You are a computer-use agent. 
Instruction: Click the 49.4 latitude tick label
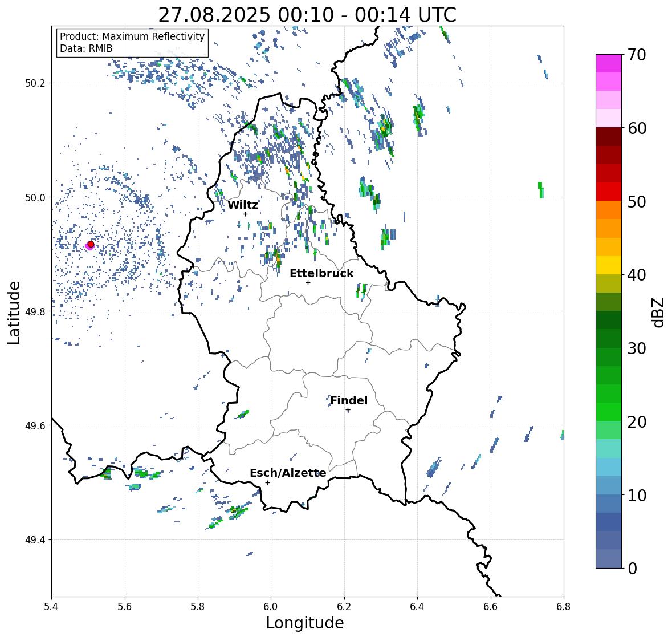[x=35, y=539]
